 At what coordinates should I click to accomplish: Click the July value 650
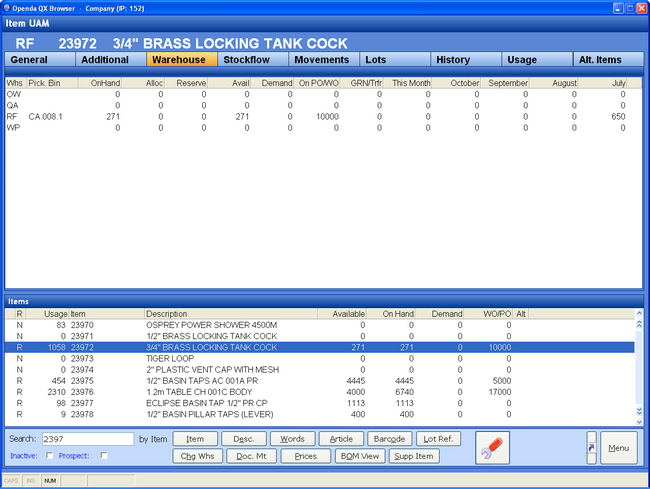(x=618, y=116)
